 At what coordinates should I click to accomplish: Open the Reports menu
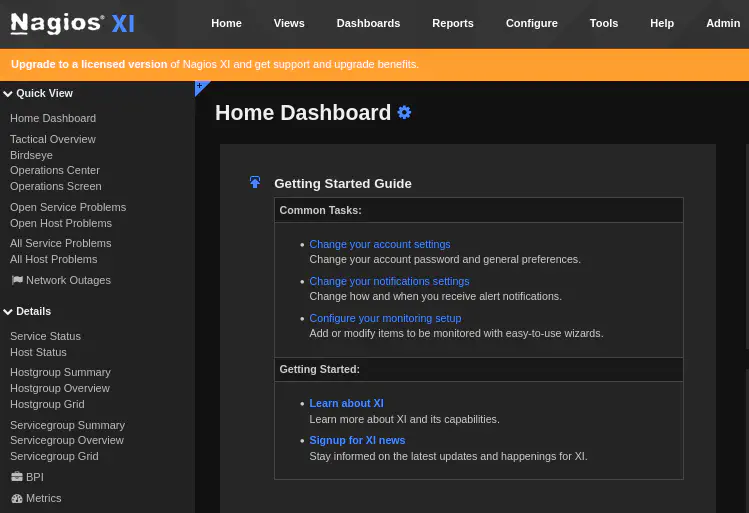click(452, 23)
